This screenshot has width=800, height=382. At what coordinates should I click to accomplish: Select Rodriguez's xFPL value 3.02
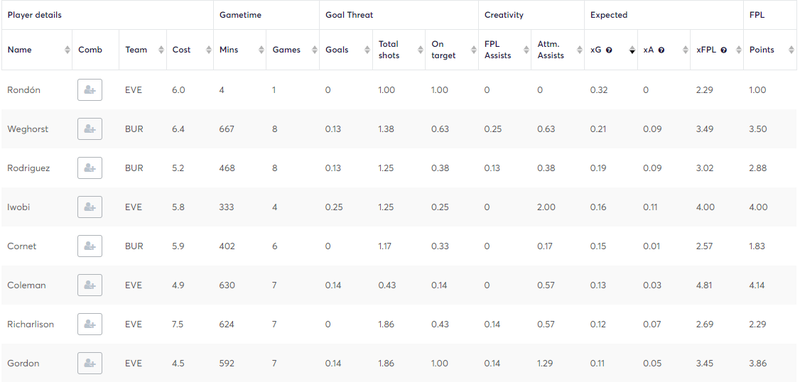pos(704,168)
